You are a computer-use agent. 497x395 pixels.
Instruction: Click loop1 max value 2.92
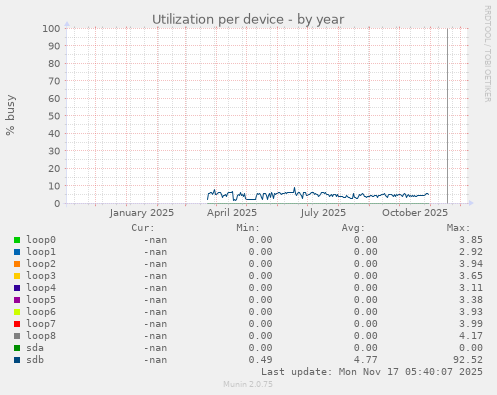[x=471, y=252]
